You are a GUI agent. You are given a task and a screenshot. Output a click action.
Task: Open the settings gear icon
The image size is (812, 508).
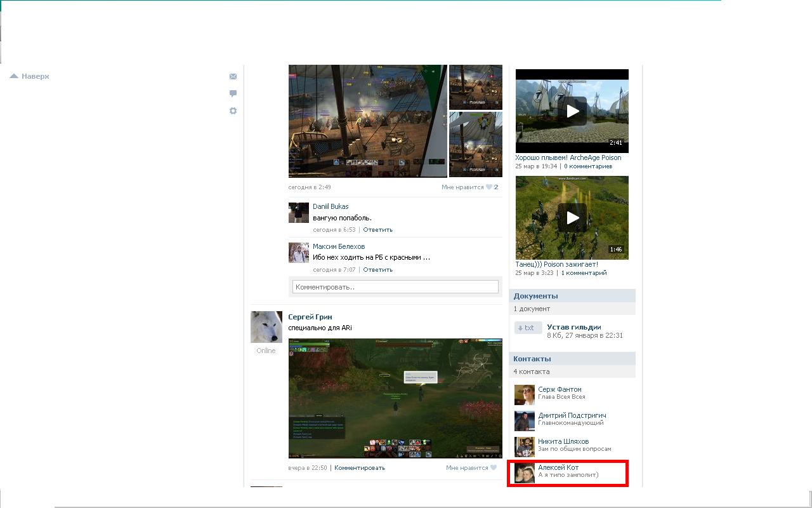coord(233,110)
